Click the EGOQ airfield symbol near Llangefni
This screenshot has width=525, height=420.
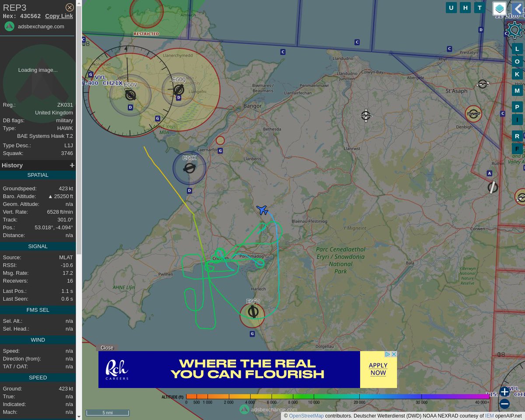click(178, 90)
